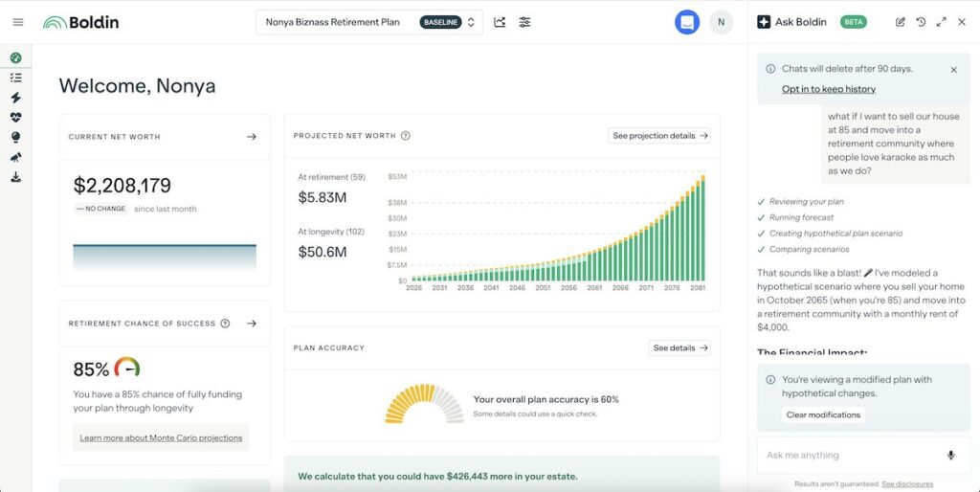Click Retirement Chance of Success help icon
Image resolution: width=980 pixels, height=492 pixels.
(x=225, y=324)
